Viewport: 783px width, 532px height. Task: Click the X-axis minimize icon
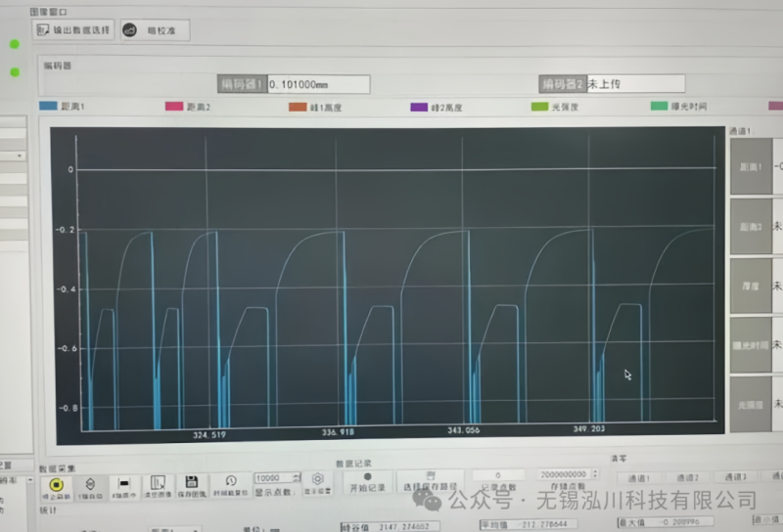point(124,483)
